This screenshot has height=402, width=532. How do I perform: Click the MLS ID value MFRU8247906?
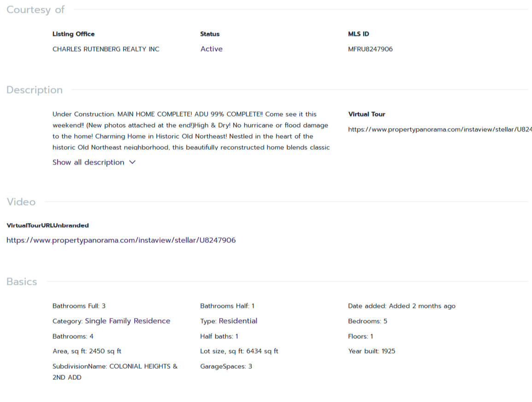click(370, 49)
